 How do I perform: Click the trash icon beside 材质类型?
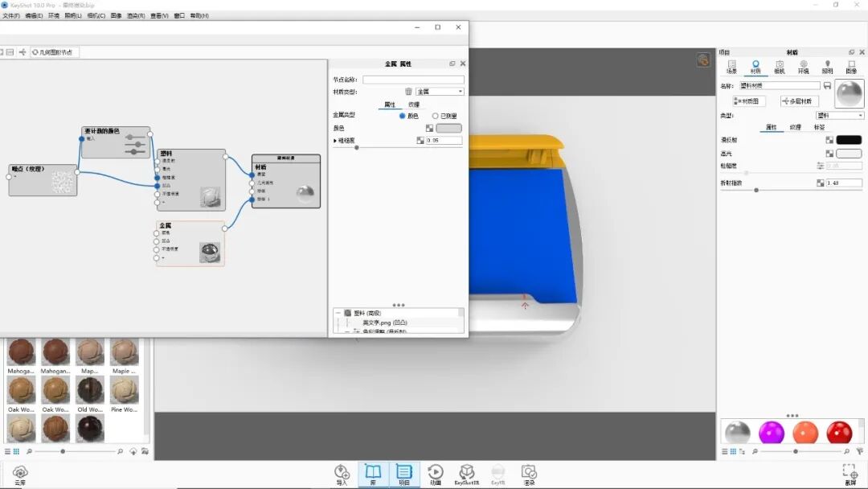coord(408,92)
